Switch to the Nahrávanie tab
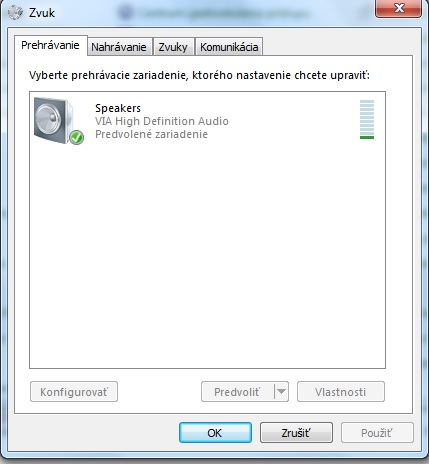The height and width of the screenshot is (464, 429). (119, 47)
